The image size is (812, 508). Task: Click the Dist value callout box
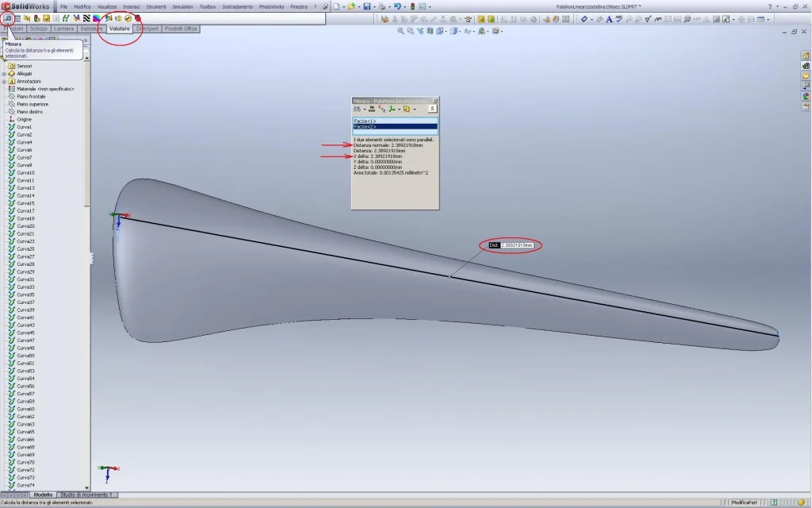point(516,246)
